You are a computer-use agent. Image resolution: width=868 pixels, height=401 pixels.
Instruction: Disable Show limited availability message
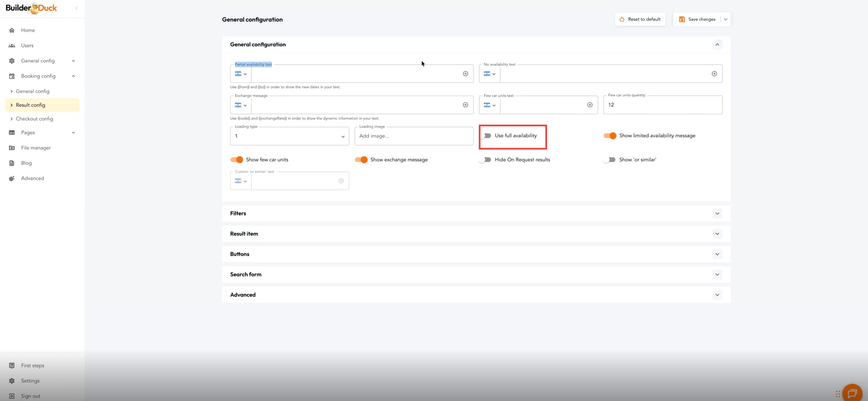click(x=610, y=136)
